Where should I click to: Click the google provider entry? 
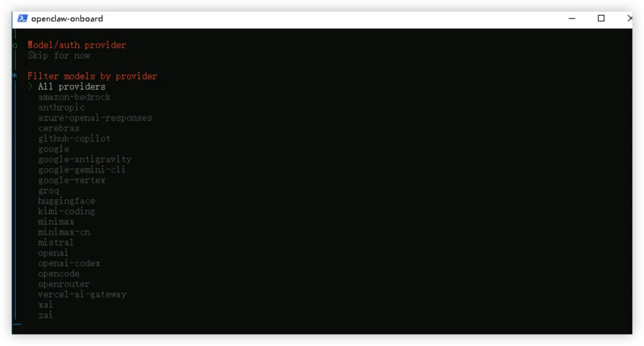point(54,149)
